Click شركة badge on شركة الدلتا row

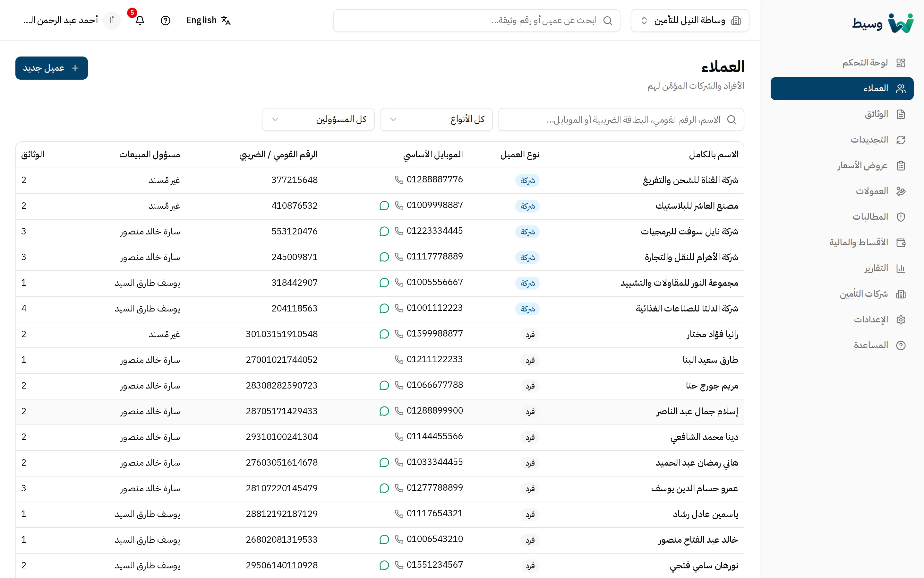[527, 309]
